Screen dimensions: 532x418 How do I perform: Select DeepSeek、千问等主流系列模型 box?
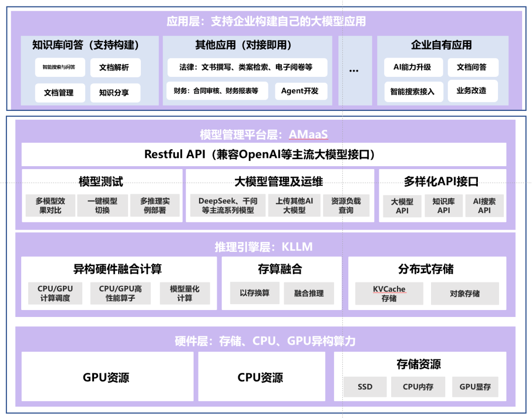(x=228, y=206)
